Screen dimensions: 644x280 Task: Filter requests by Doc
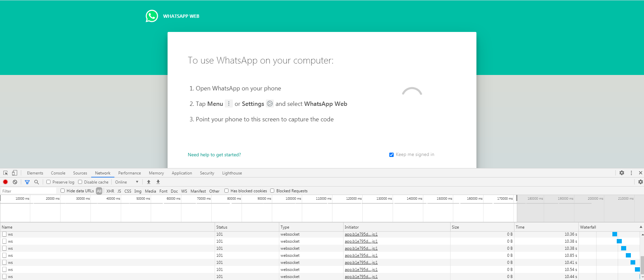coord(174,191)
